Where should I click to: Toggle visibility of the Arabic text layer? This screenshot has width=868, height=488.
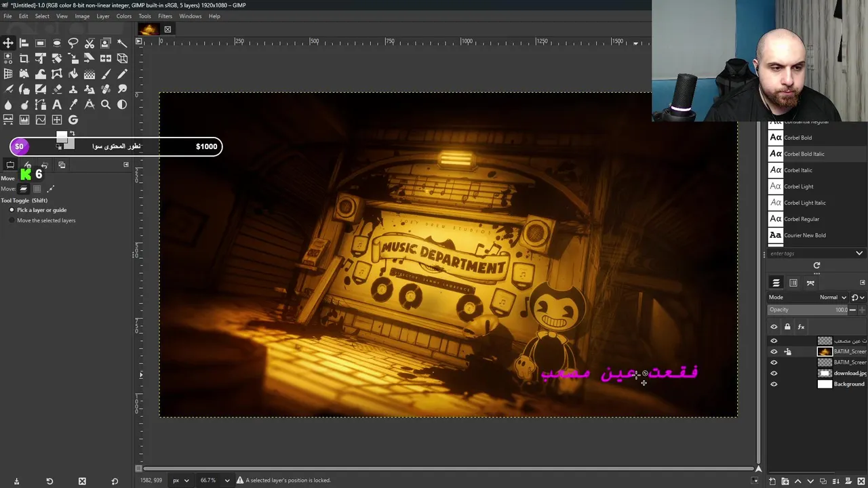774,341
